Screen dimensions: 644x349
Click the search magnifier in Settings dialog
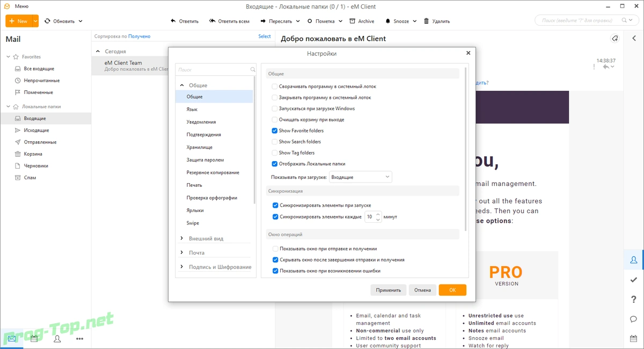[253, 70]
